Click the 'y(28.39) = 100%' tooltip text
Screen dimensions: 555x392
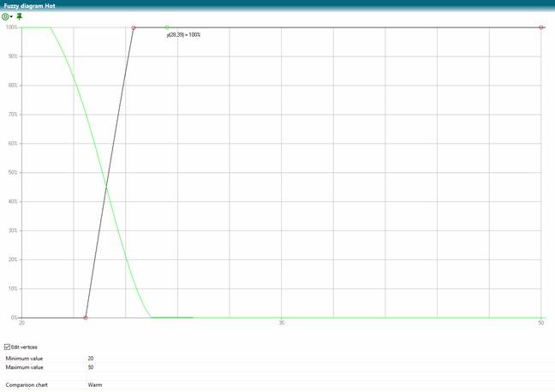(183, 35)
